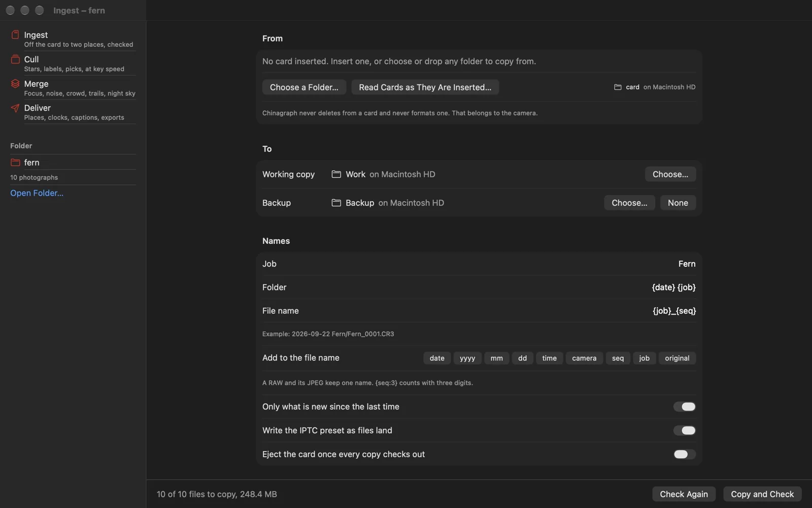
Task: Click 'Focus, noise, crowd, trails, night sky' subtitle
Action: pyautogui.click(x=80, y=93)
